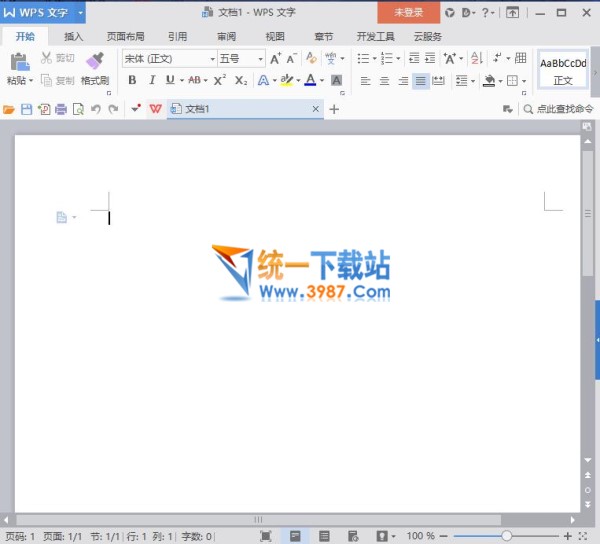Expand bullet list dropdown arrow
The width and height of the screenshot is (600, 544).
(375, 59)
